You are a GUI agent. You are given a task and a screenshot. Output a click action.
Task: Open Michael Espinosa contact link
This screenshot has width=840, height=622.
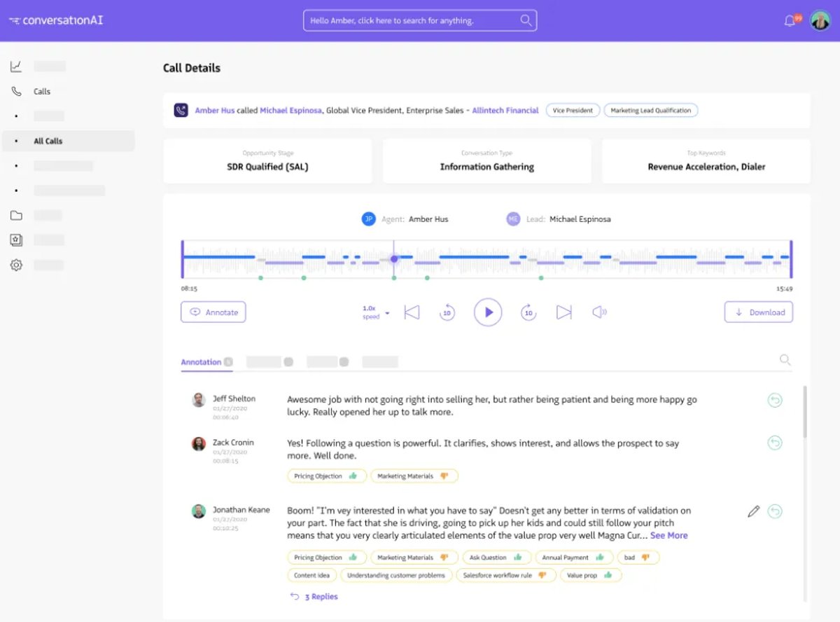click(x=290, y=111)
